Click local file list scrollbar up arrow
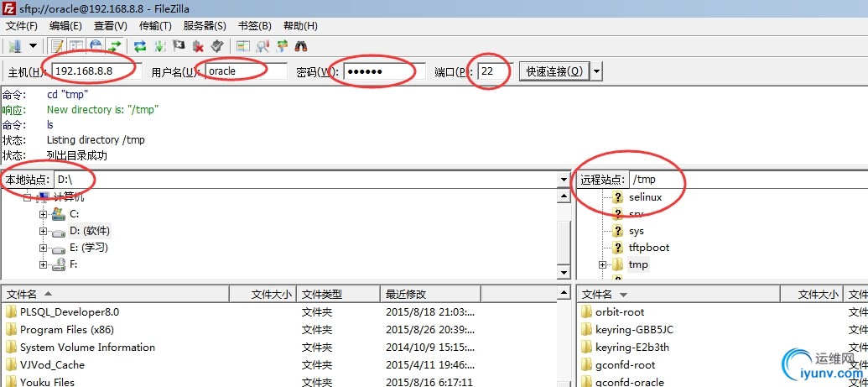Viewport: 868px width, 387px height. (564, 293)
